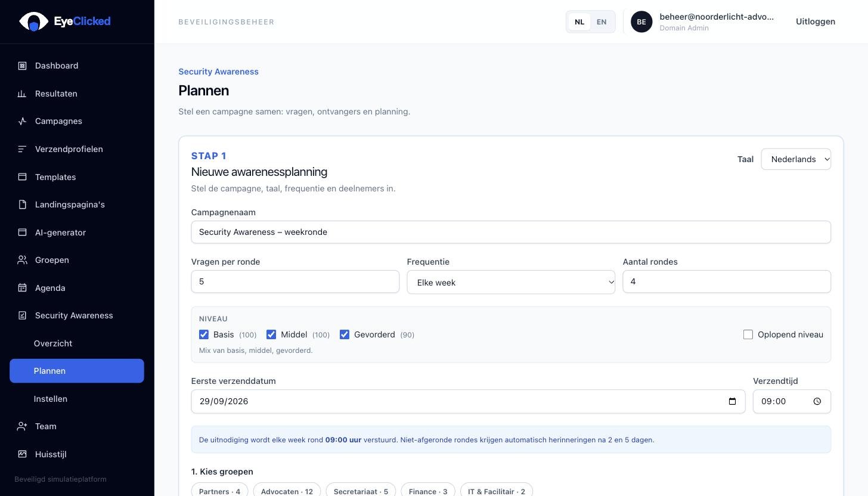Open the Instellen submenu item
Screen dimensions: 868x496
pyautogui.click(x=77, y=399)
